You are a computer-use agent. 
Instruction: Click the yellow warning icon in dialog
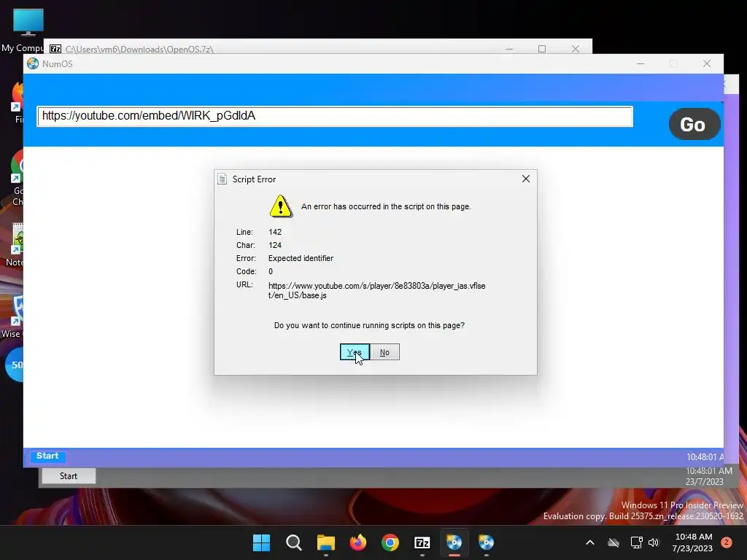click(x=281, y=206)
